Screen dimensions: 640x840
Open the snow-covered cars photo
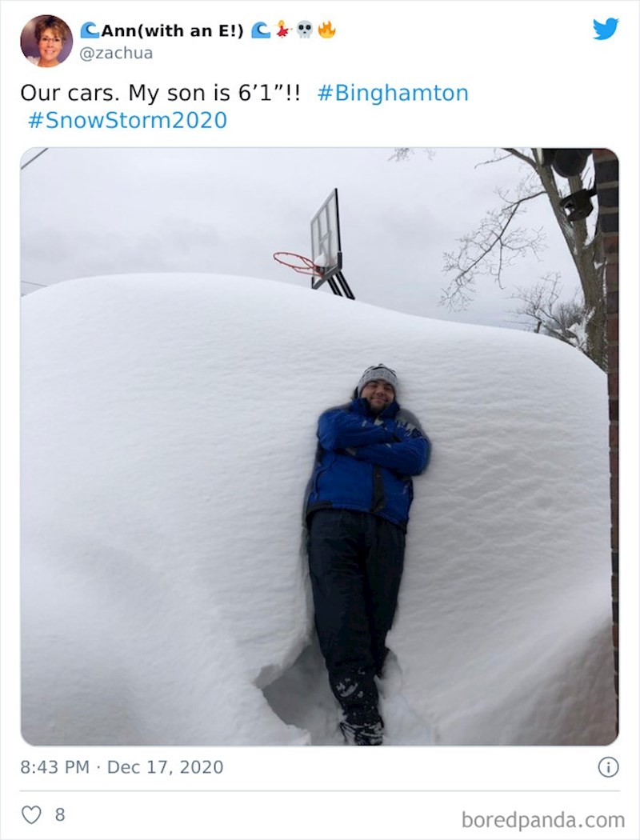pos(319,446)
